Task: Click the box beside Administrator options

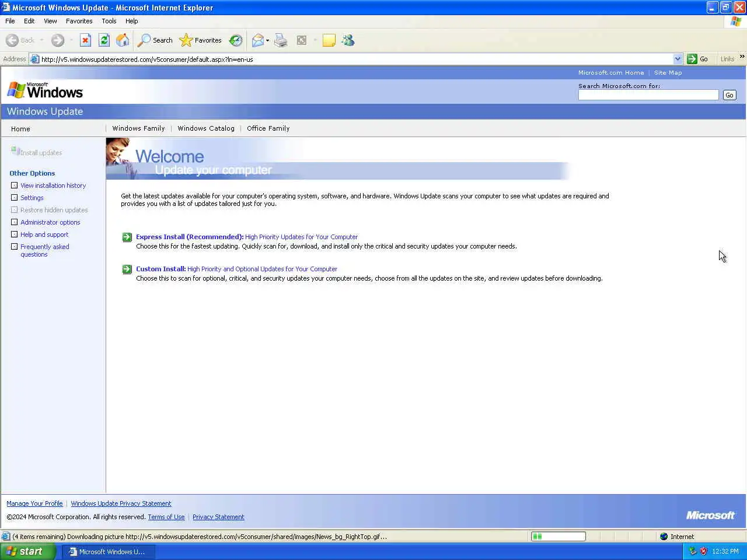Action: [15, 222]
